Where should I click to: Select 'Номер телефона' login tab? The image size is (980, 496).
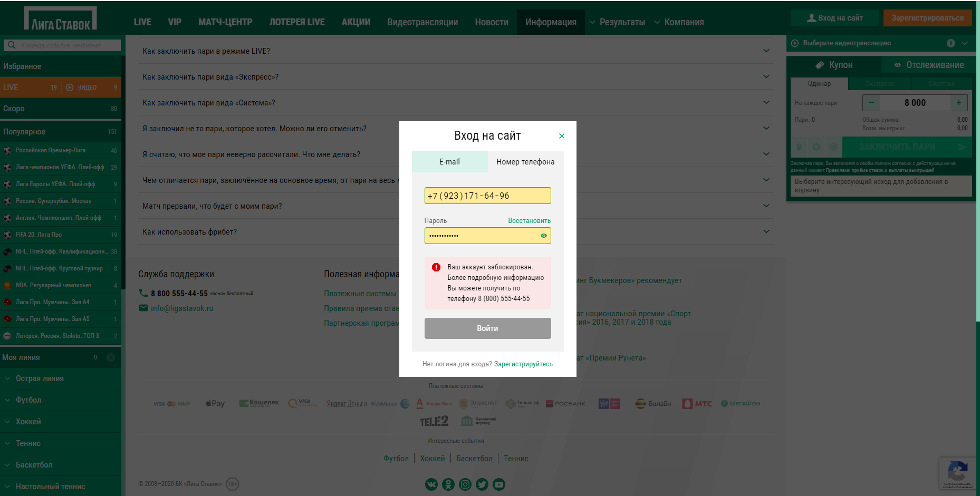pos(525,162)
